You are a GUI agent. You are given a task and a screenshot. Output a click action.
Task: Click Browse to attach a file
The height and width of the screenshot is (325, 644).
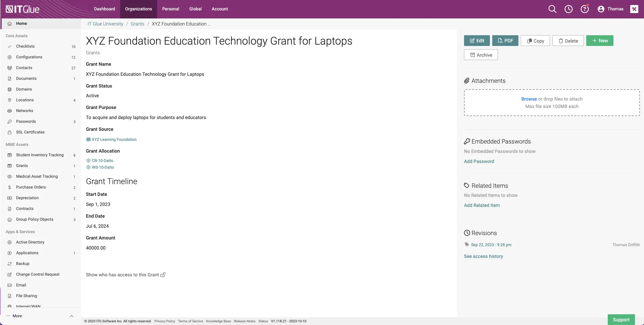click(x=529, y=99)
